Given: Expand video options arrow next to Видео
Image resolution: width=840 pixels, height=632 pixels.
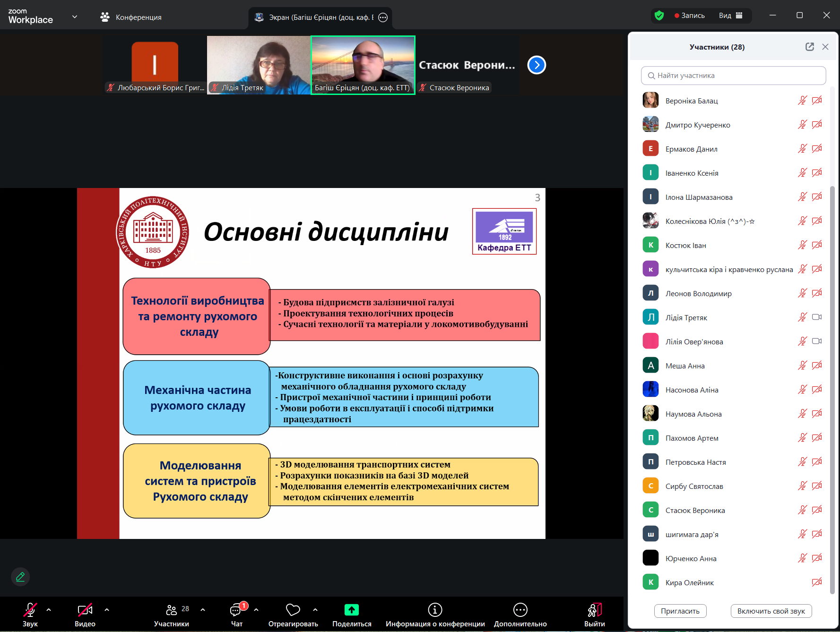Looking at the screenshot, I should (x=107, y=610).
